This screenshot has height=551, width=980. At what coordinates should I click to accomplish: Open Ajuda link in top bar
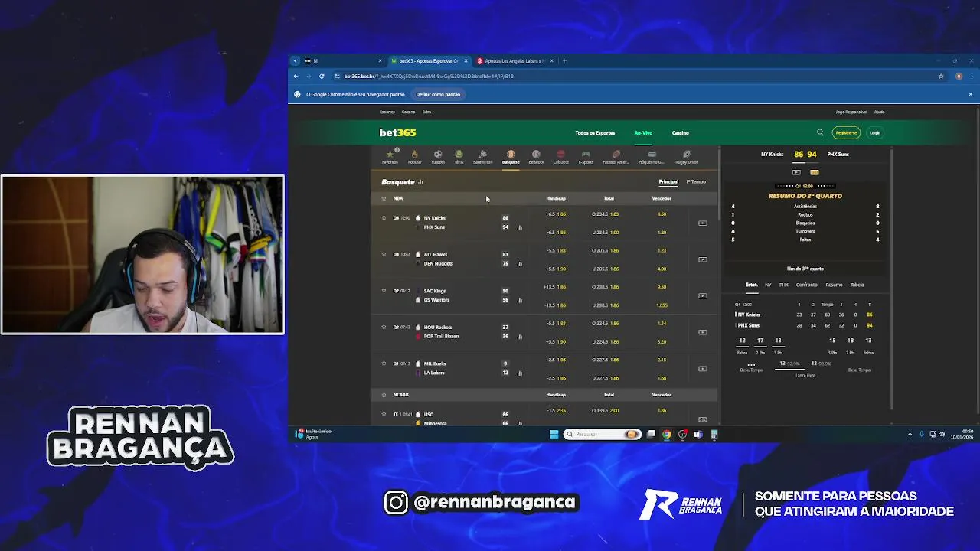point(879,112)
